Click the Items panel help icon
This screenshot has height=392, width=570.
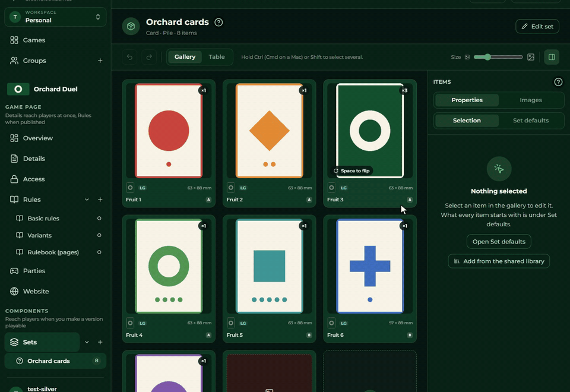pyautogui.click(x=558, y=82)
